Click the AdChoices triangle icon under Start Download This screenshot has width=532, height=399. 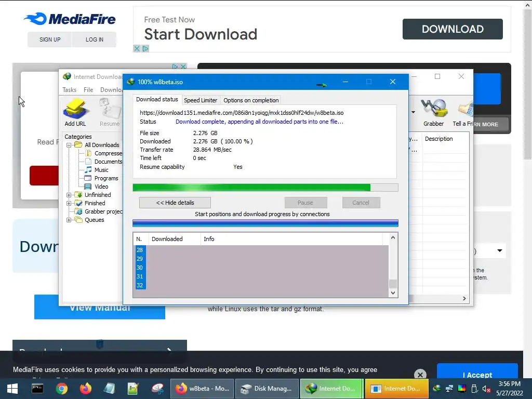[x=145, y=48]
